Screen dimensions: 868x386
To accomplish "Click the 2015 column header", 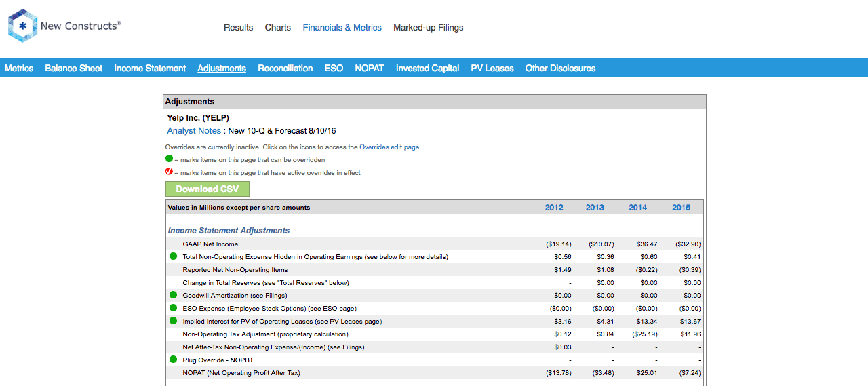I will click(682, 208).
